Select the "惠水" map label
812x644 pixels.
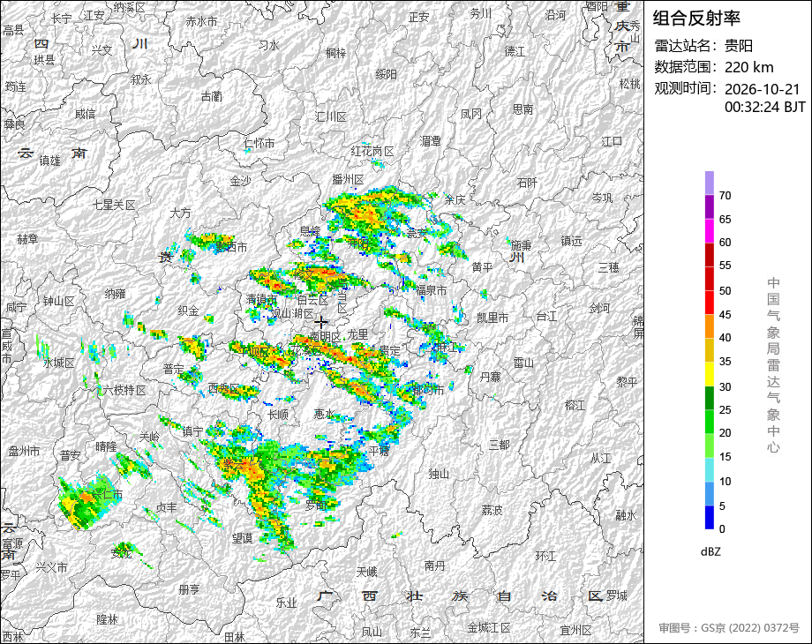(324, 414)
